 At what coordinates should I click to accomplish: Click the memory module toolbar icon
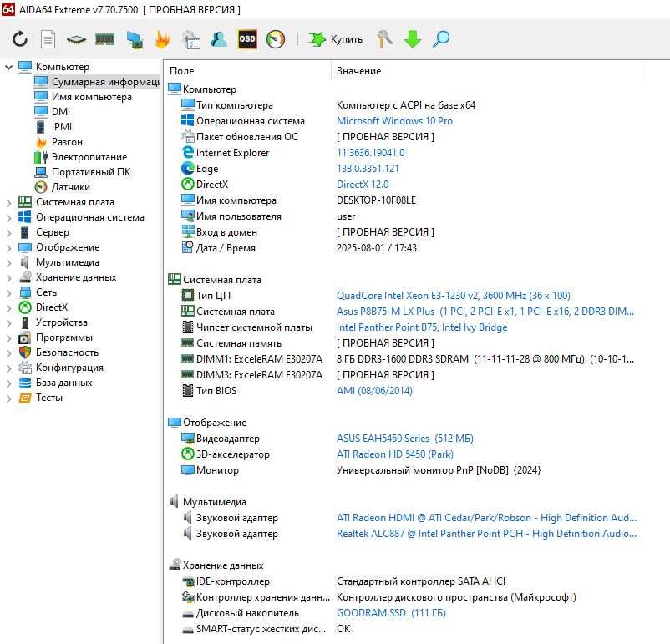[x=104, y=40]
